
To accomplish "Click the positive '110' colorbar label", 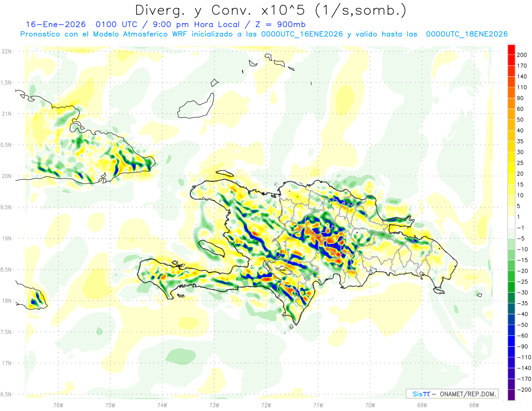I will tap(522, 87).
